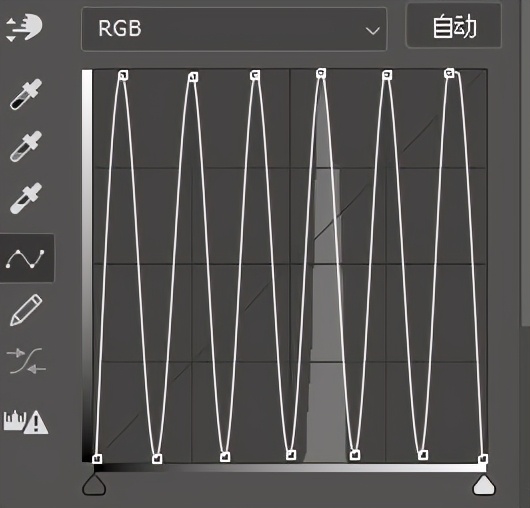530x508 pixels.
Task: Click the smooth curve values icon
Action: tap(26, 361)
